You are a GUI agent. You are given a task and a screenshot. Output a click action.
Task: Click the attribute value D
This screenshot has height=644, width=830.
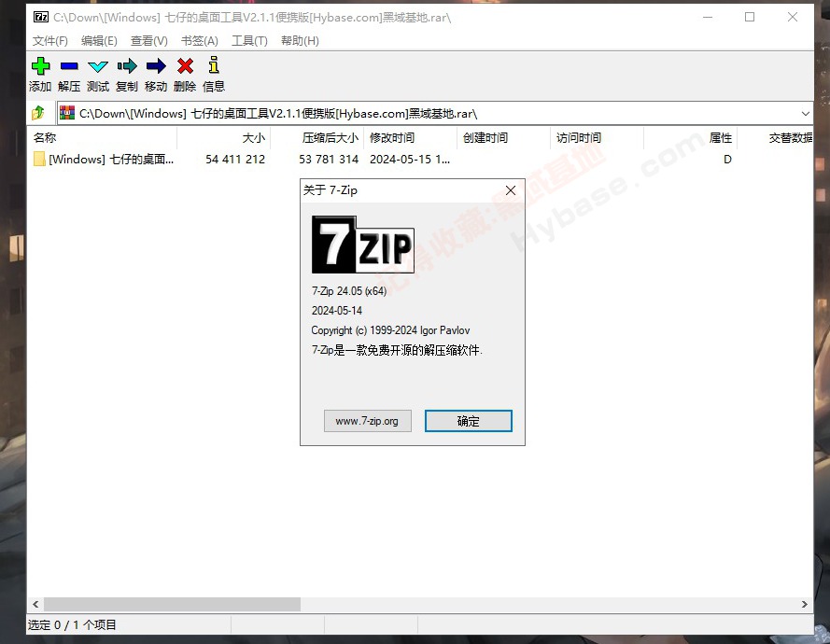click(x=727, y=160)
